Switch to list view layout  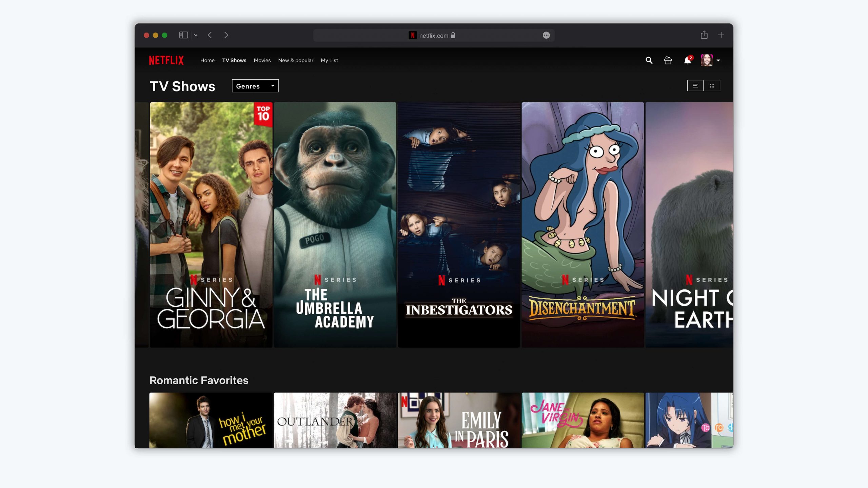[695, 86]
